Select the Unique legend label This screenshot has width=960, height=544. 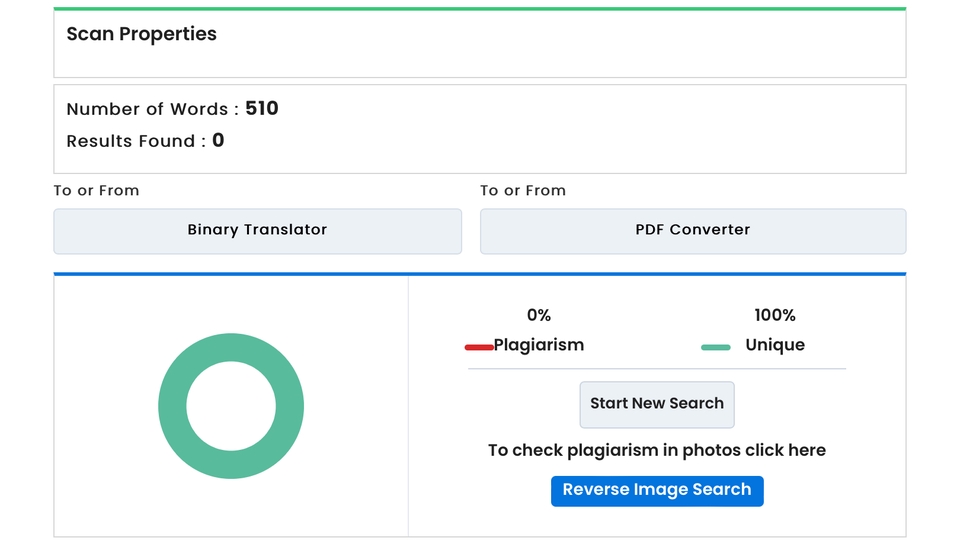pyautogui.click(x=775, y=345)
